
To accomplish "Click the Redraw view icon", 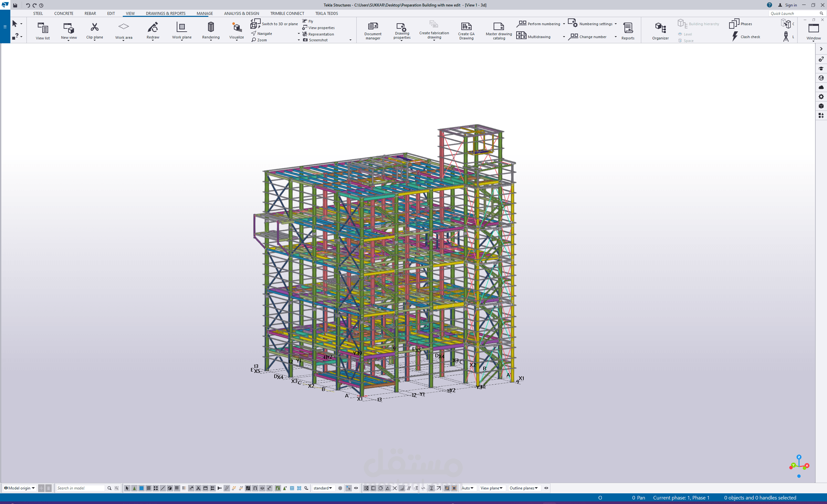I will [153, 27].
